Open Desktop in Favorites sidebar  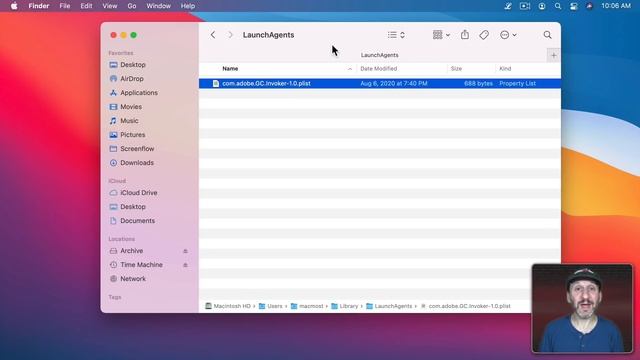pyautogui.click(x=133, y=64)
